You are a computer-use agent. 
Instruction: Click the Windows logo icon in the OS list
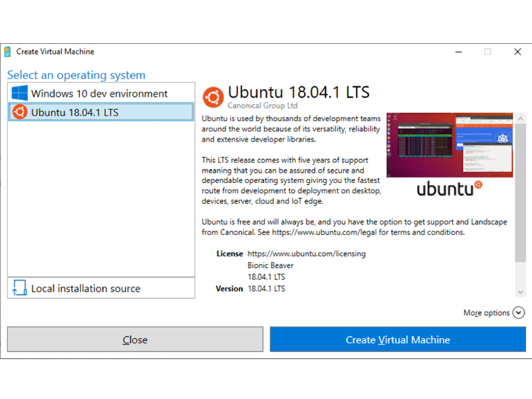(20, 93)
